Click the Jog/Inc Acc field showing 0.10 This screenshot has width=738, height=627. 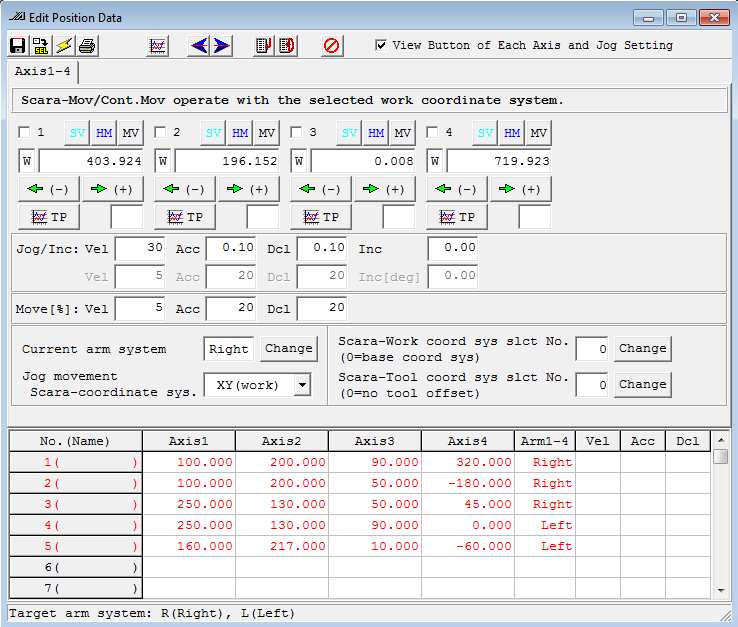tap(231, 248)
